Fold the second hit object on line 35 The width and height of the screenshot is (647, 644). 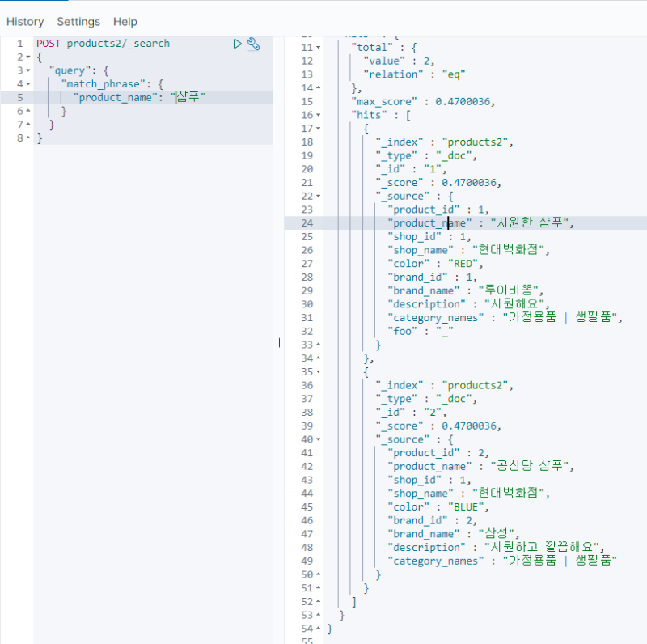point(318,372)
